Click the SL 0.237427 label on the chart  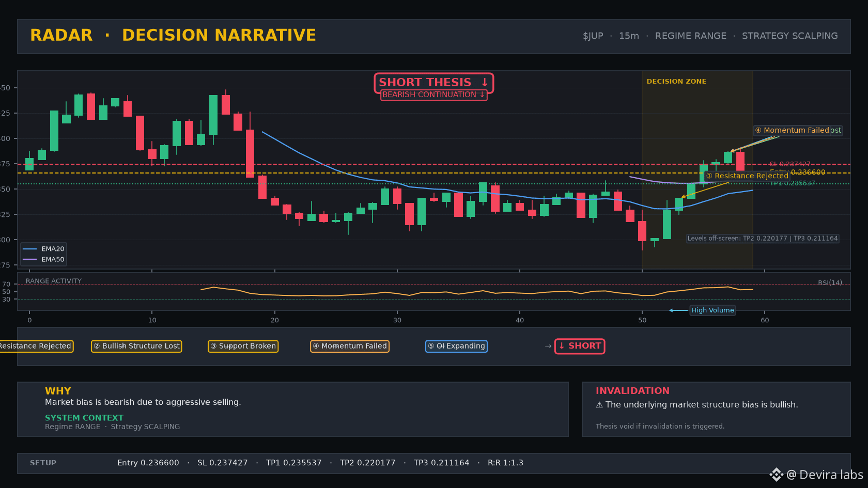pyautogui.click(x=789, y=164)
